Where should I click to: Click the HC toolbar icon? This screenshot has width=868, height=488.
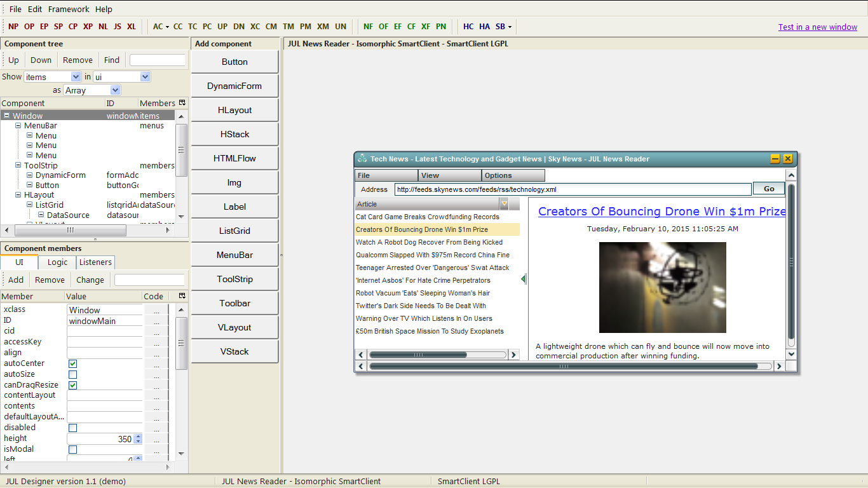click(x=468, y=26)
